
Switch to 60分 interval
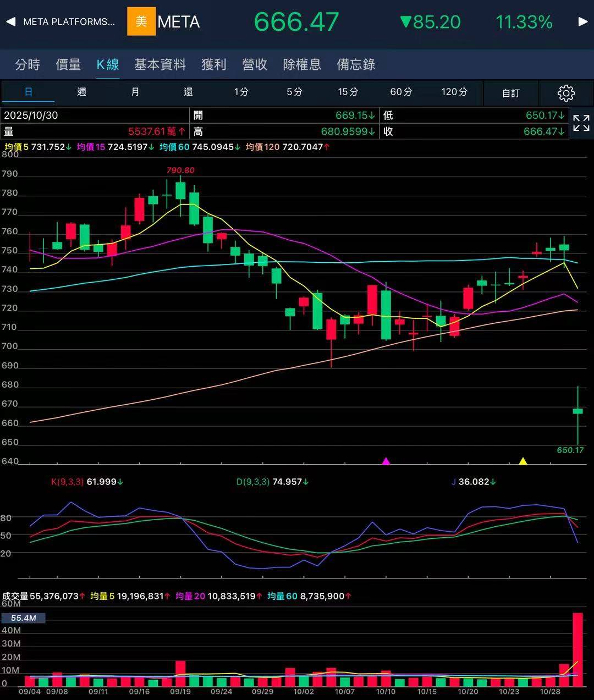[x=401, y=92]
